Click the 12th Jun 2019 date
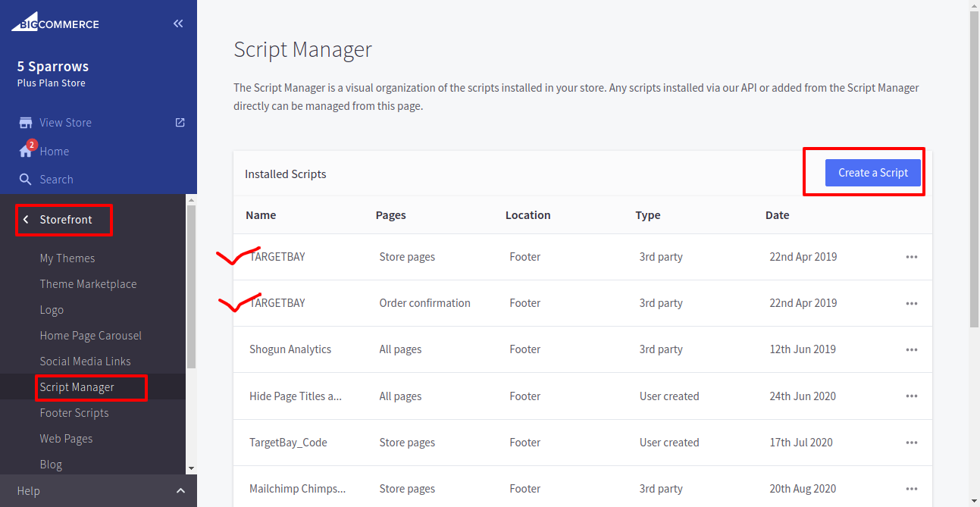This screenshot has height=507, width=980. pyautogui.click(x=803, y=349)
